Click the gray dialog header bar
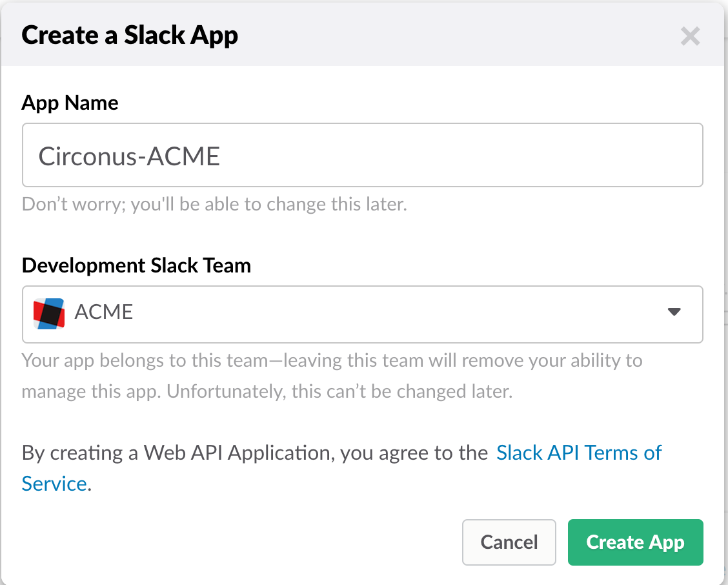The height and width of the screenshot is (585, 728). coord(452,36)
